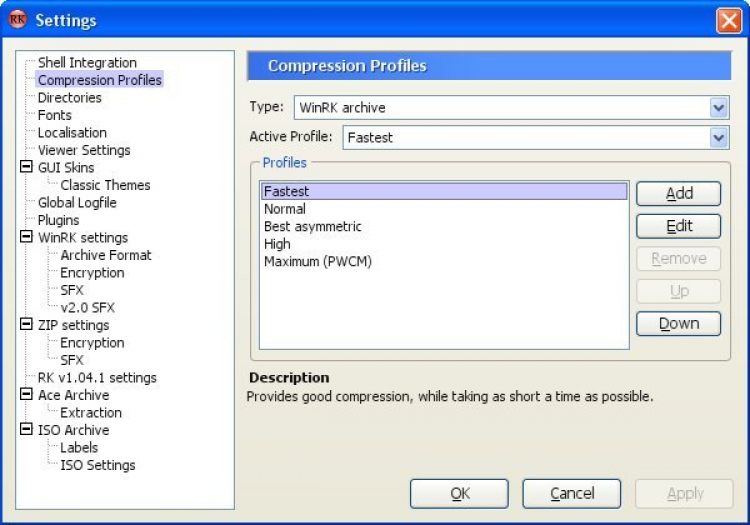The height and width of the screenshot is (525, 750).
Task: Move profile with the Down button
Action: pos(678,324)
